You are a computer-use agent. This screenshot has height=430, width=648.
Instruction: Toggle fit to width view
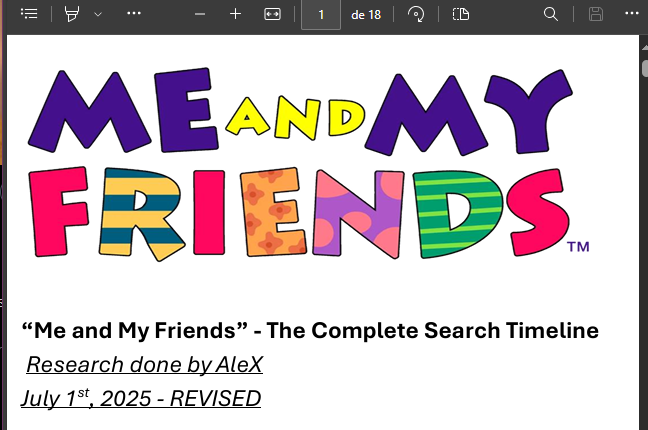tap(272, 14)
